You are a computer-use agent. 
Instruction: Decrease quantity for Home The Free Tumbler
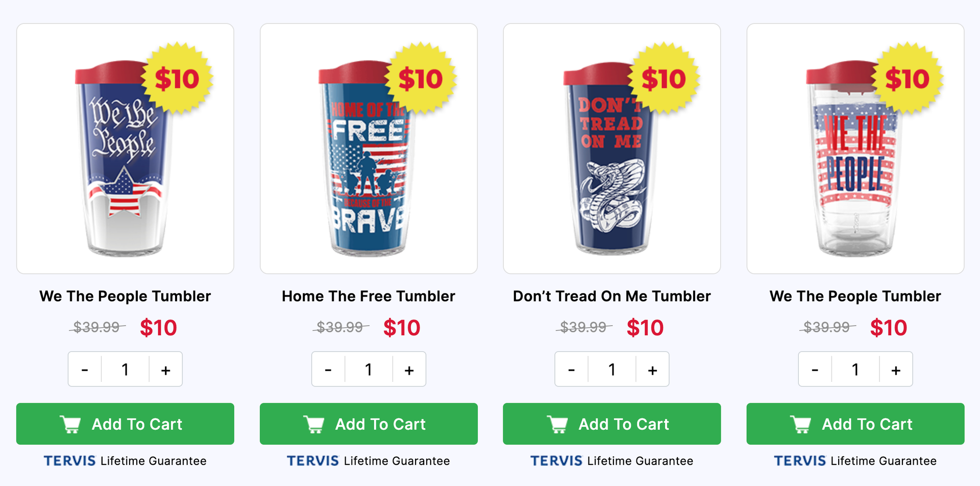coord(328,370)
